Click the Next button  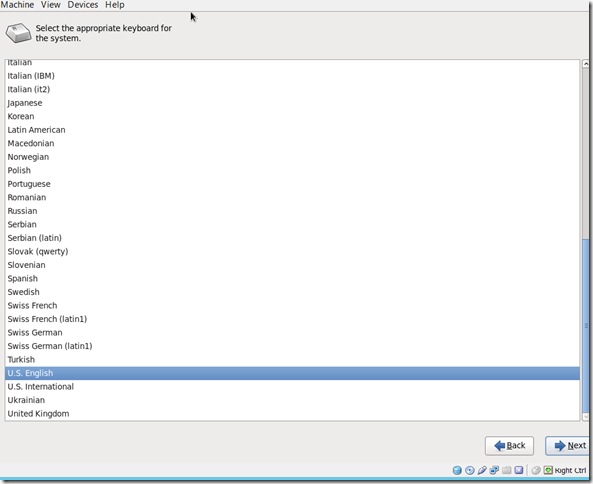[568, 446]
